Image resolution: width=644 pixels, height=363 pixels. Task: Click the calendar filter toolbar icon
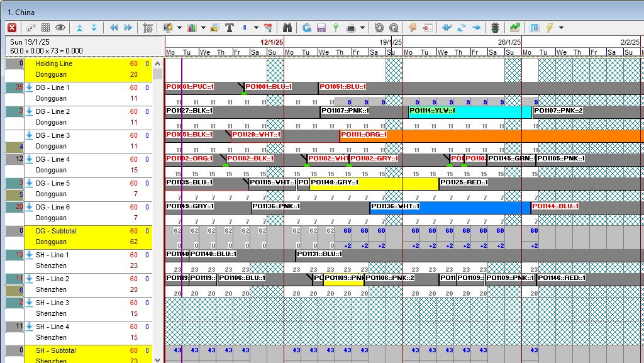tap(268, 28)
